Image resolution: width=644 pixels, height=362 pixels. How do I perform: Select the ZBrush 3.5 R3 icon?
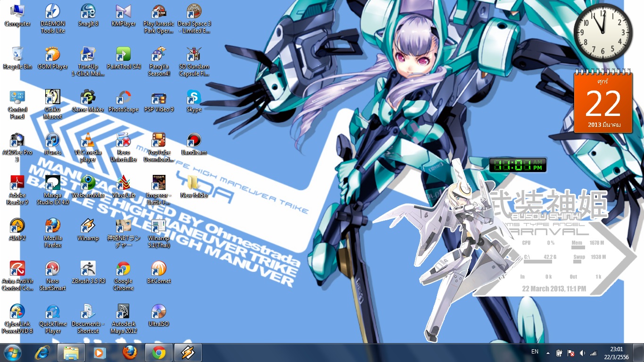click(88, 273)
